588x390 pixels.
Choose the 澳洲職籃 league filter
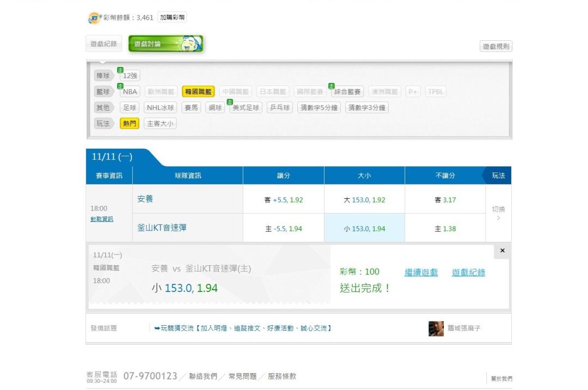coord(384,92)
